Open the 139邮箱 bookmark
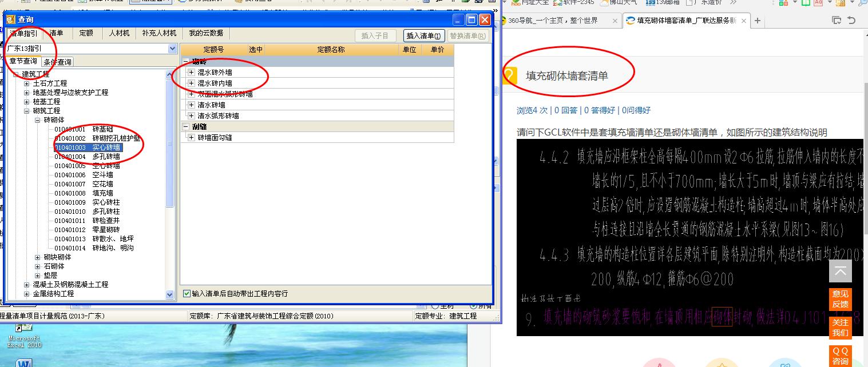Screen dimensions: 868x367 (663, 2)
